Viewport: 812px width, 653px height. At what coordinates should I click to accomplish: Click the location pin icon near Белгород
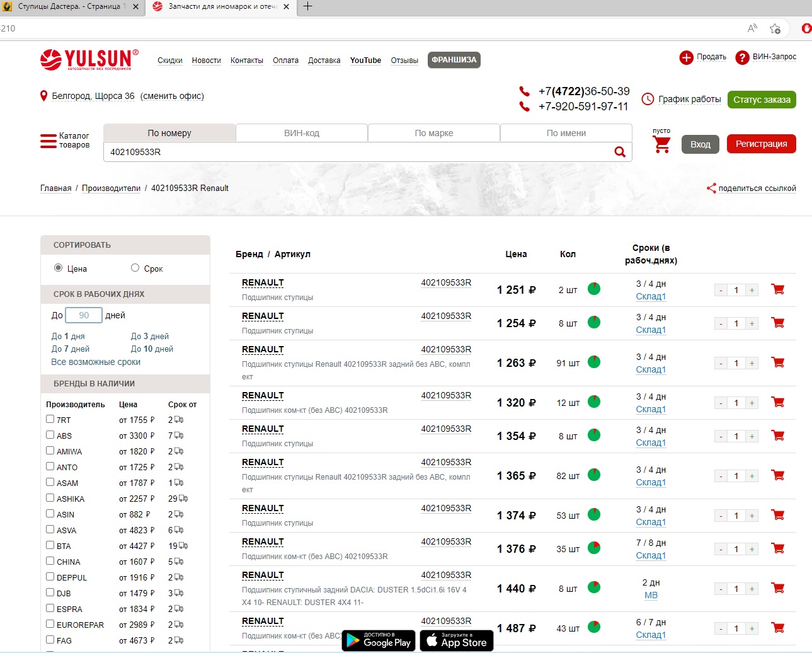point(43,96)
